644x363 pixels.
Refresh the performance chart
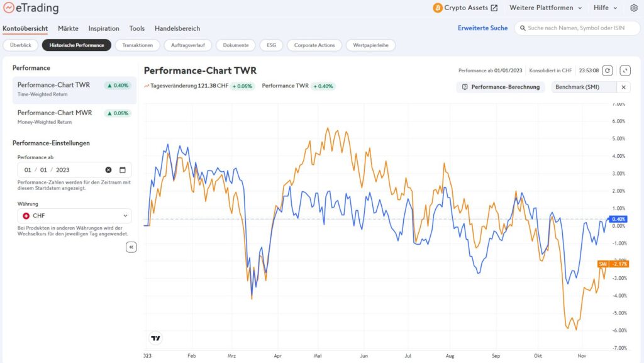click(608, 70)
